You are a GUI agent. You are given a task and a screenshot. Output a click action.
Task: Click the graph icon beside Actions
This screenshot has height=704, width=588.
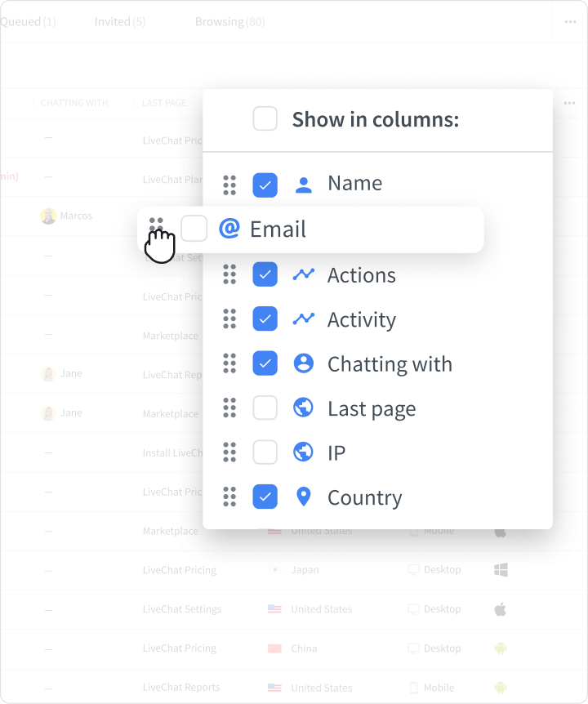303,274
